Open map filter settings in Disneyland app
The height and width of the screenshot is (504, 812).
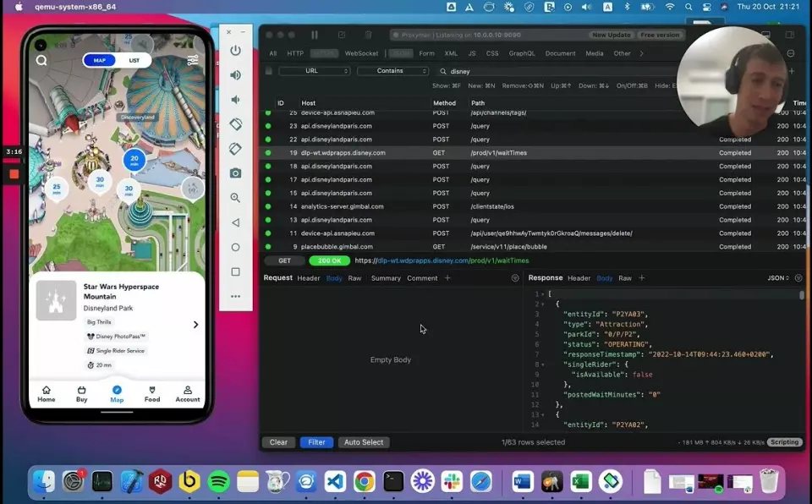click(x=193, y=60)
